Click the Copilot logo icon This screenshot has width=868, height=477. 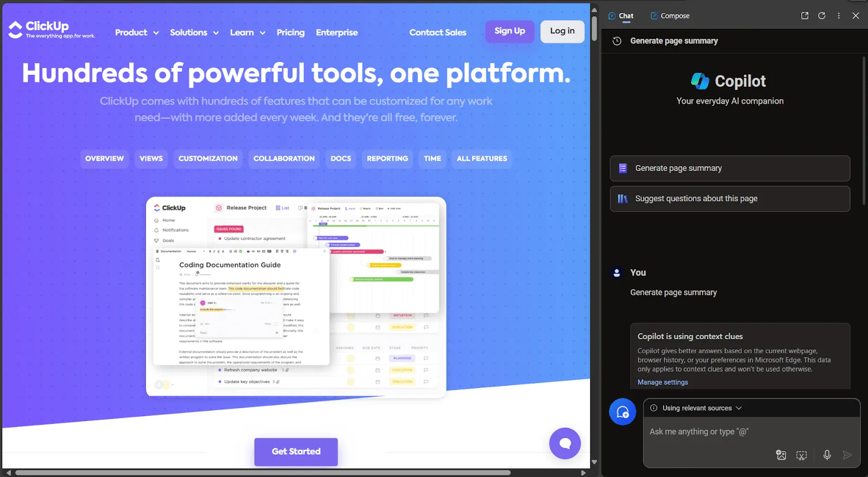[x=700, y=81]
